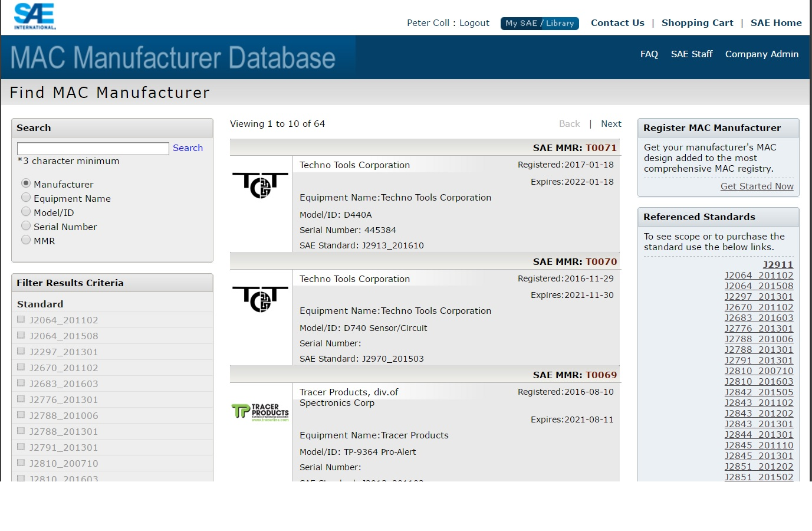
Task: Click the SAE International logo
Action: point(35,17)
